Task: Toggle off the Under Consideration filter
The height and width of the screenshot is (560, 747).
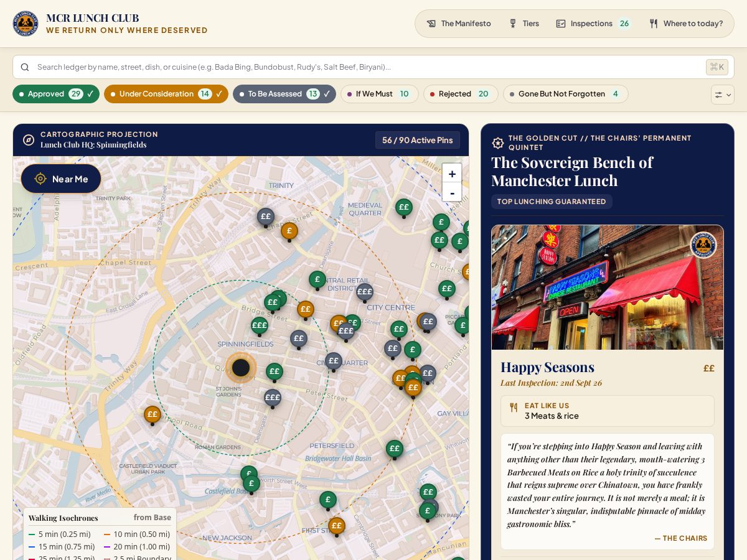Action: coord(166,94)
